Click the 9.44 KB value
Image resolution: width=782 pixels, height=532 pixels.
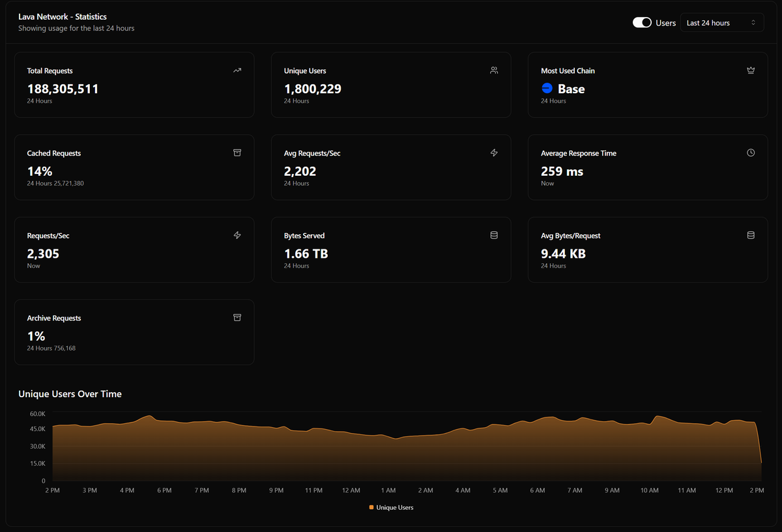(564, 254)
